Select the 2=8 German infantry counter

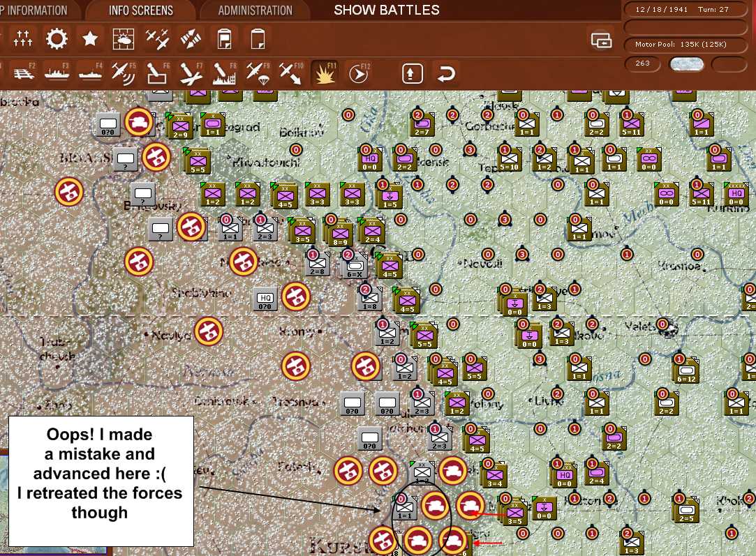pyautogui.click(x=317, y=264)
